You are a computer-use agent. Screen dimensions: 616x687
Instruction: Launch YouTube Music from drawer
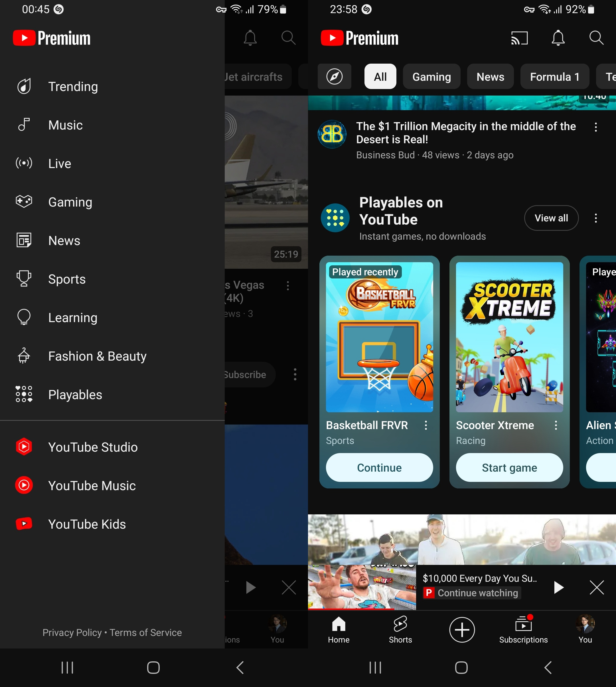pos(112,486)
